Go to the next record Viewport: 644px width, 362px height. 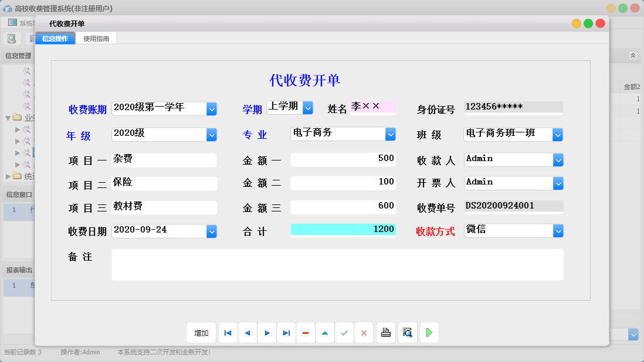tap(267, 332)
